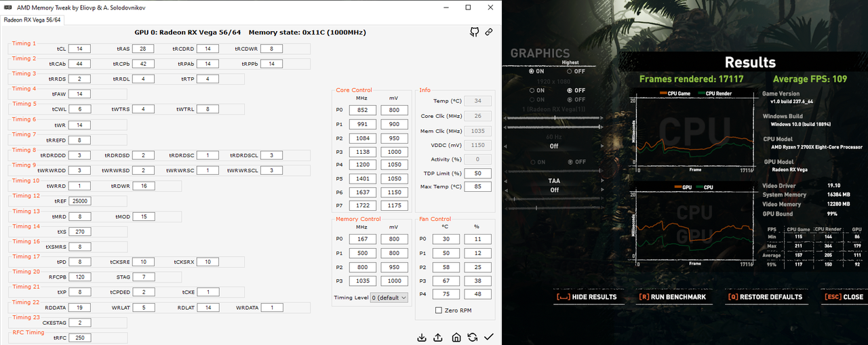The image size is (868, 345).
Task: Click the load timings download icon
Action: [422, 337]
